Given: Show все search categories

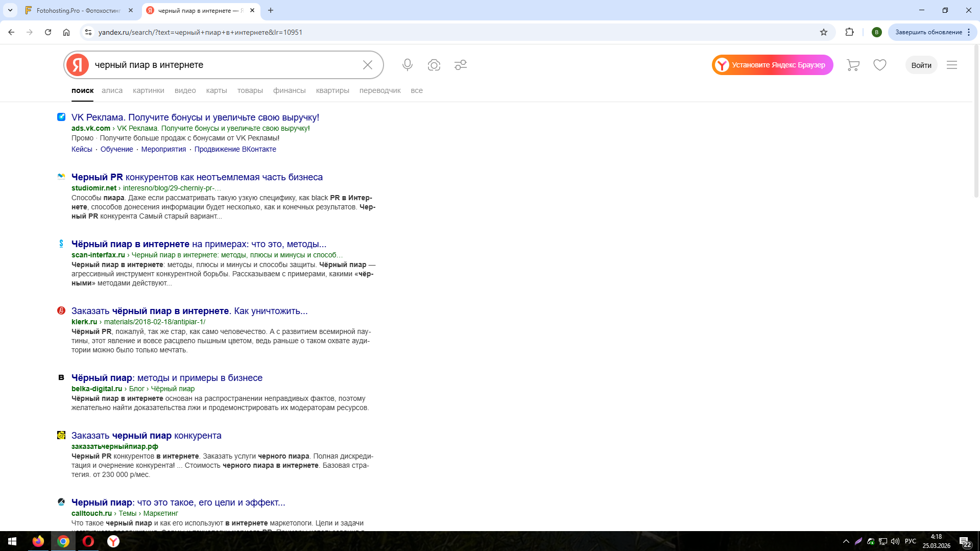Looking at the screenshot, I should (x=417, y=90).
